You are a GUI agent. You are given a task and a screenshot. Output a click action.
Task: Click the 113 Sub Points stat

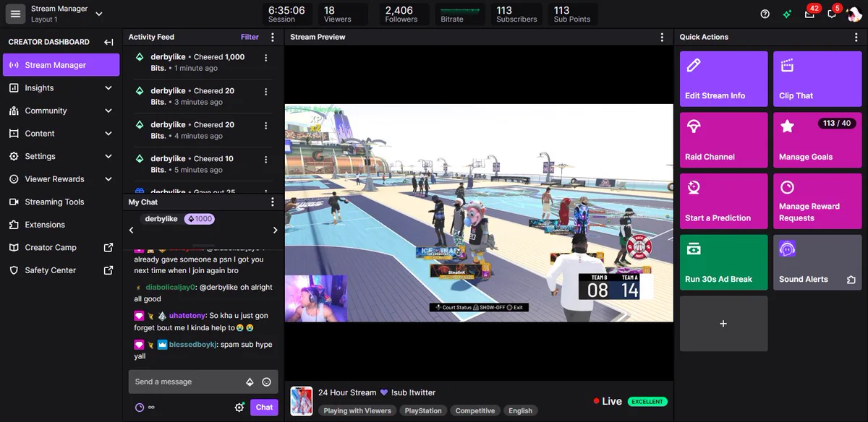pos(572,14)
